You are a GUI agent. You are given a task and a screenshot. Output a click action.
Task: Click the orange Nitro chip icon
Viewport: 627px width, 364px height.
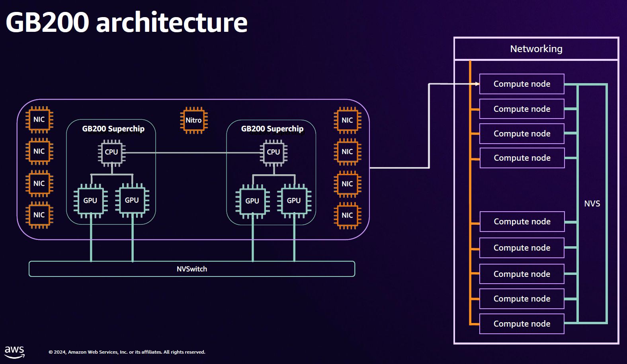click(x=194, y=120)
